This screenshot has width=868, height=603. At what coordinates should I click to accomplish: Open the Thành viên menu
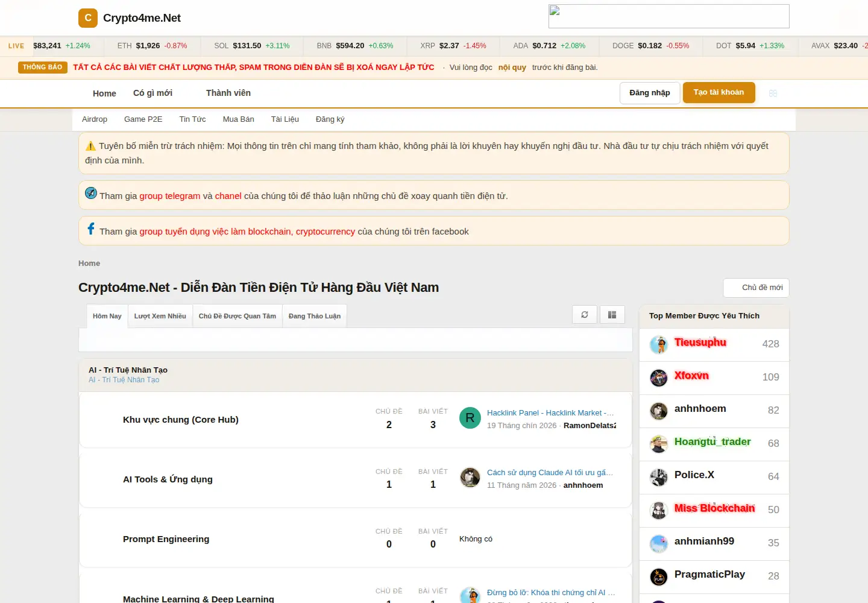[x=228, y=93]
